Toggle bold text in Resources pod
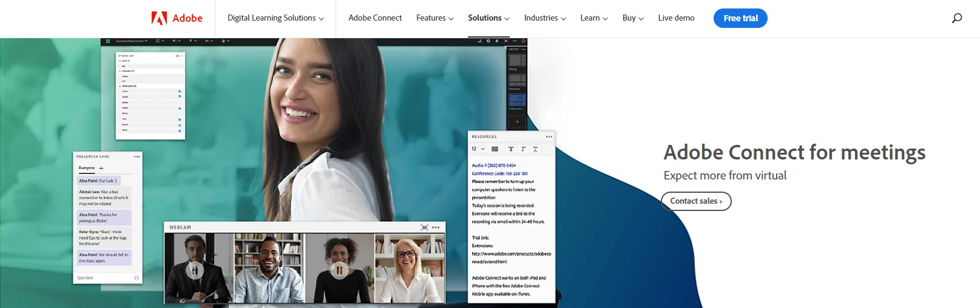This screenshot has height=308, width=980. 511,149
